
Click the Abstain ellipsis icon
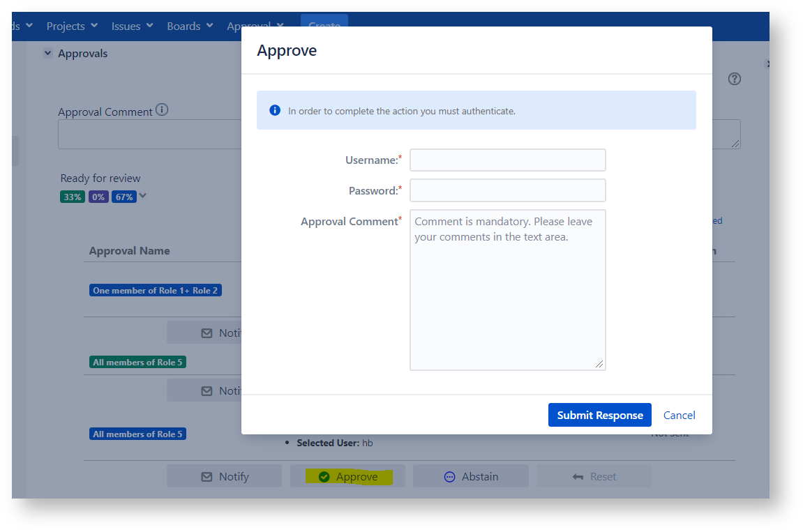tap(449, 477)
